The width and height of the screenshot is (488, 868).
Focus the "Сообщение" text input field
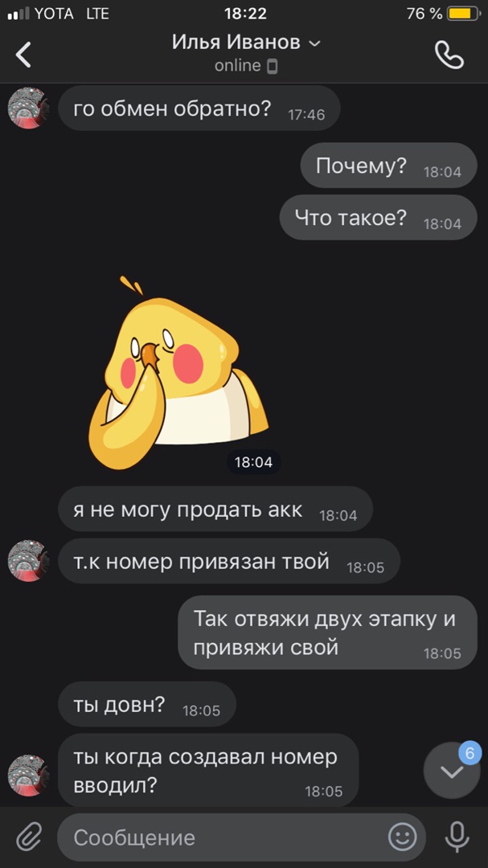pos(241,837)
